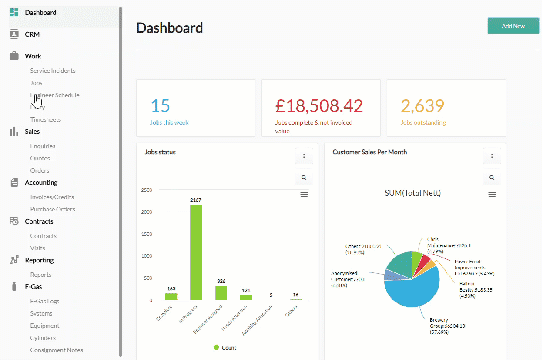This screenshot has height=360, width=542.
Task: Click the sidebar vertical scrollbar
Action: click(x=120, y=182)
